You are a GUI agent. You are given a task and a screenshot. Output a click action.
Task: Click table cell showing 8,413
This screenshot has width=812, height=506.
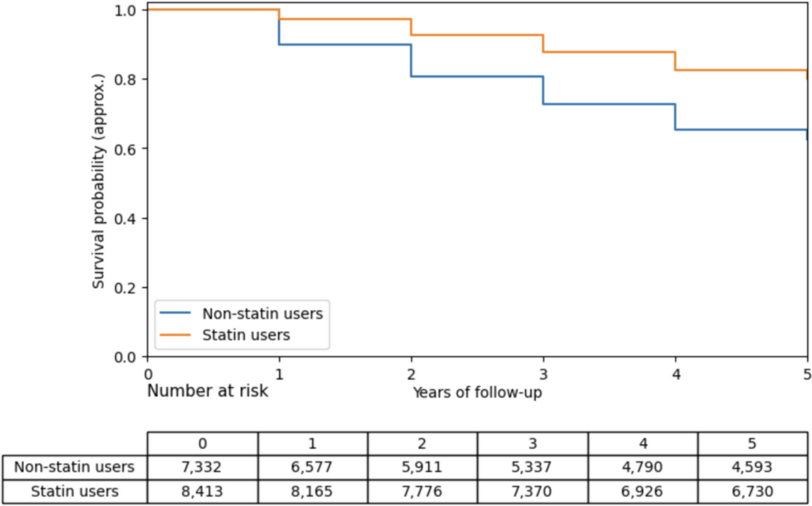[x=202, y=492]
